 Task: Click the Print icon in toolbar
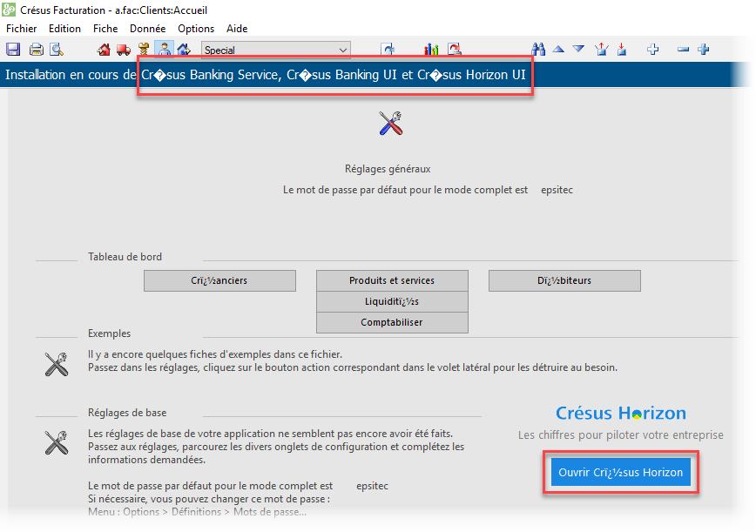pyautogui.click(x=37, y=49)
